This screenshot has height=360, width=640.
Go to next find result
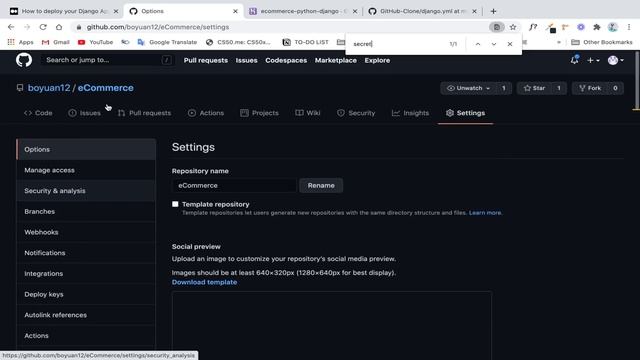[494, 44]
